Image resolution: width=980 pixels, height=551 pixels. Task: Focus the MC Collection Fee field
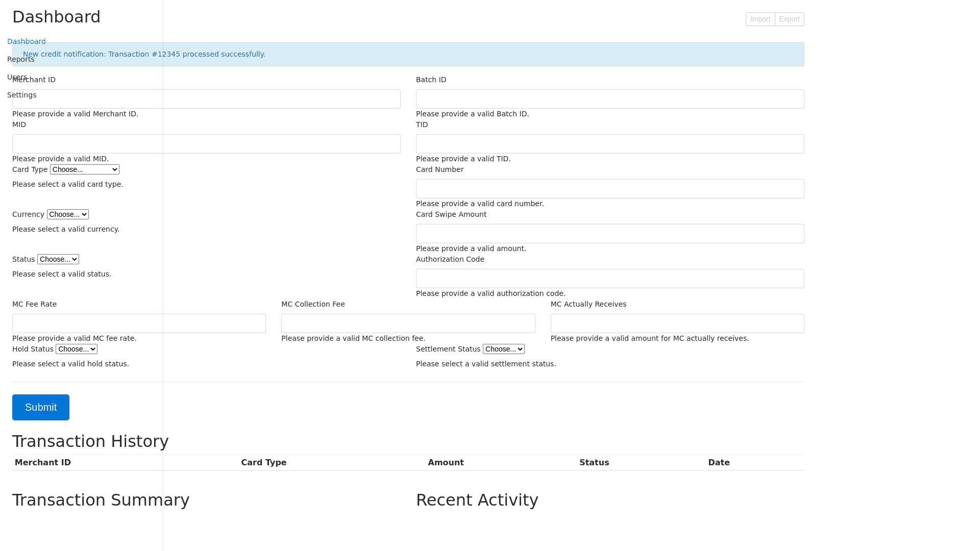pyautogui.click(x=408, y=323)
